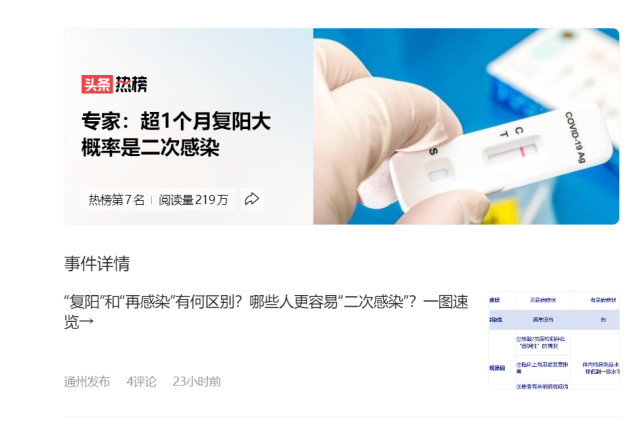This screenshot has height=426, width=641.
Task: Open the comparison table thumbnail image
Action: (x=554, y=340)
